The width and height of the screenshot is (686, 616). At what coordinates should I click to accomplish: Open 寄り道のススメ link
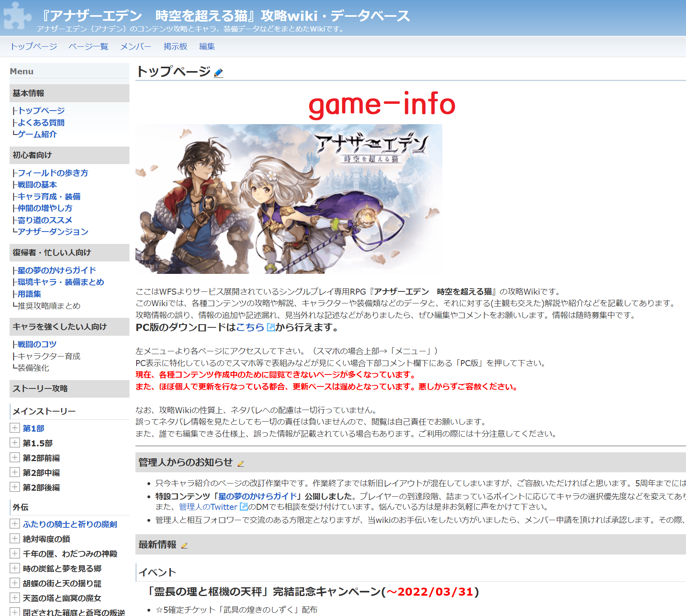coord(45,220)
